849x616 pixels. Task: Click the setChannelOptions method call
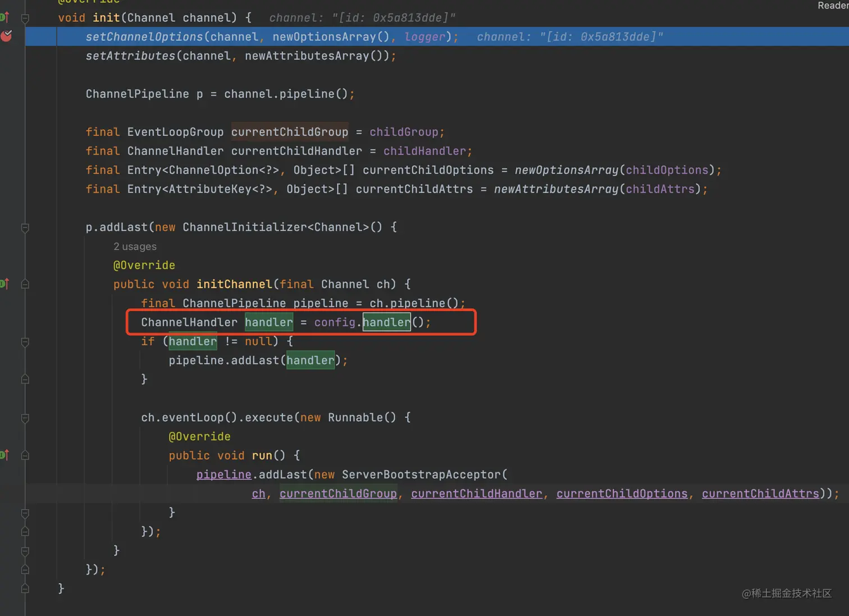(144, 36)
